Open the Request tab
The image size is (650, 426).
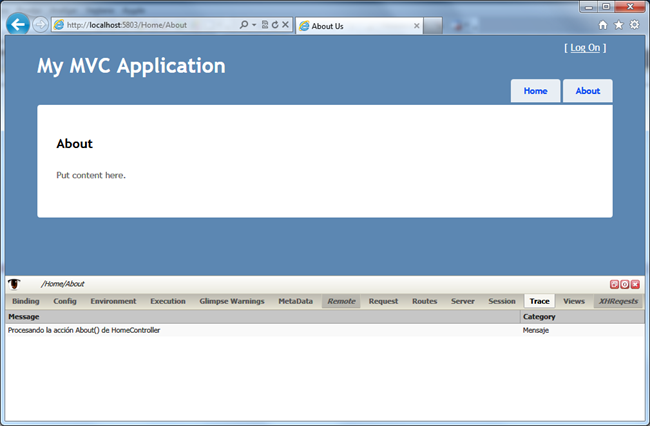(383, 301)
